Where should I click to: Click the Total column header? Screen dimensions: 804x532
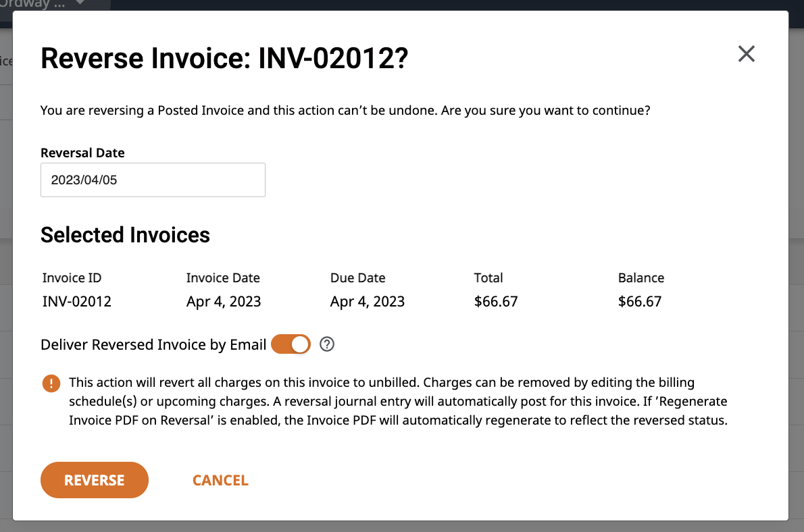pyautogui.click(x=488, y=278)
